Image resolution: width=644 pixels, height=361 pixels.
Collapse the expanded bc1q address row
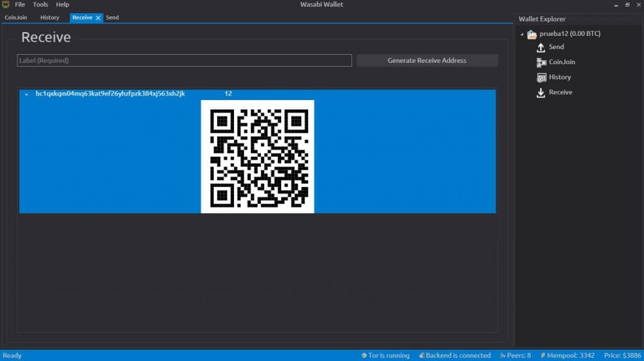(x=26, y=94)
